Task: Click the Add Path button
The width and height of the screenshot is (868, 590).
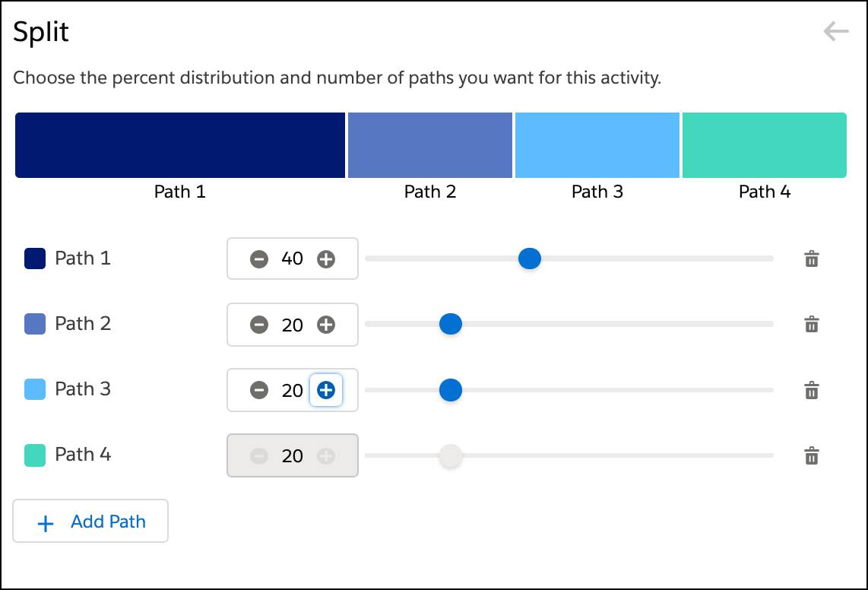Action: click(x=90, y=521)
